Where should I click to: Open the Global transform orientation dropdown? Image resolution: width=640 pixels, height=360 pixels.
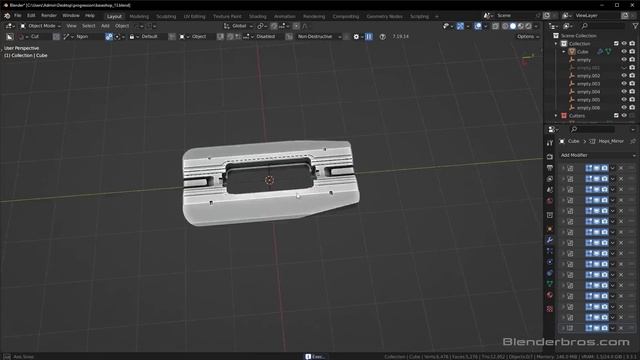tap(238, 26)
